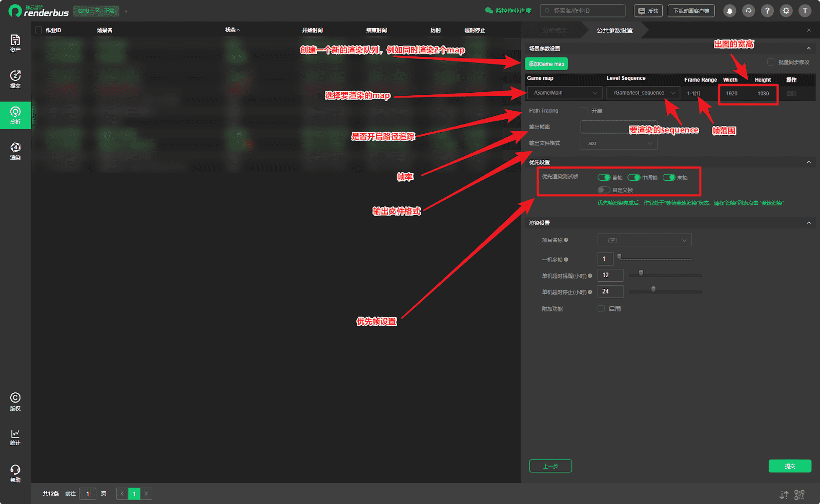820x504 pixels.
Task: Switch to the 公共参数设置 step tab
Action: 614,30
